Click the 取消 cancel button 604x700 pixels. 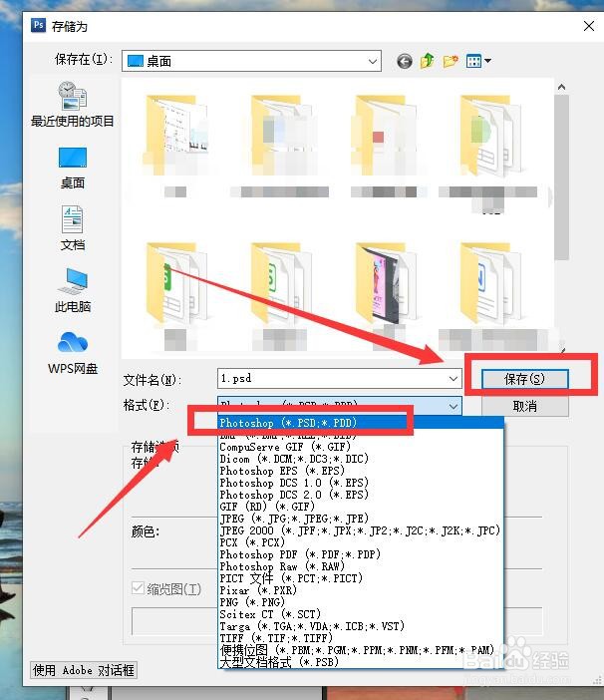pos(524,406)
